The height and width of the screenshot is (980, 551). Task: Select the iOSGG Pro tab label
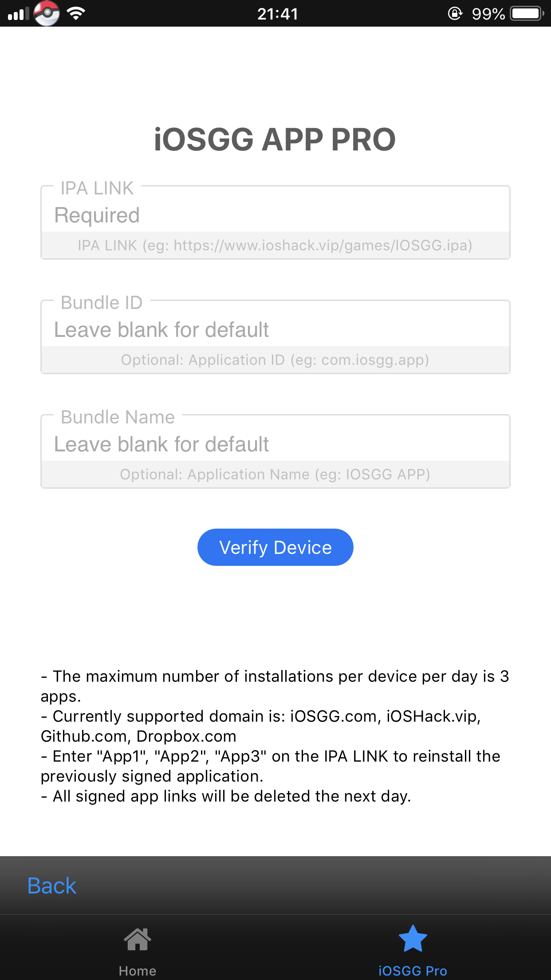tap(413, 971)
